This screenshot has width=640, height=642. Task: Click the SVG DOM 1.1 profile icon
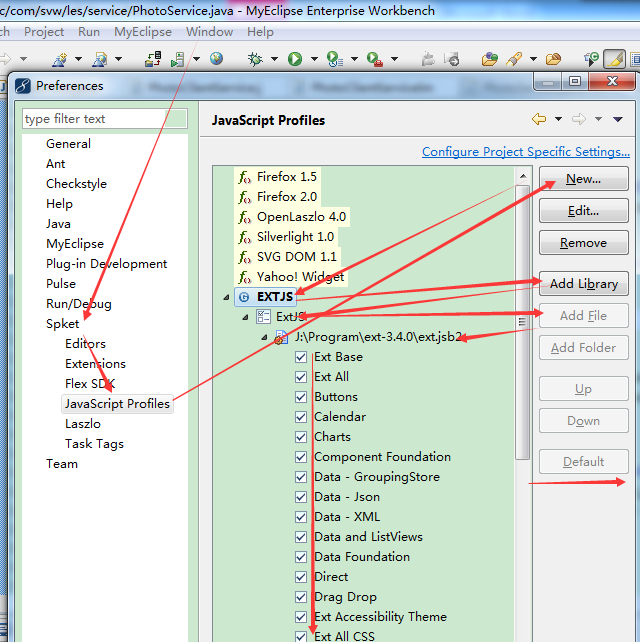pyautogui.click(x=244, y=258)
